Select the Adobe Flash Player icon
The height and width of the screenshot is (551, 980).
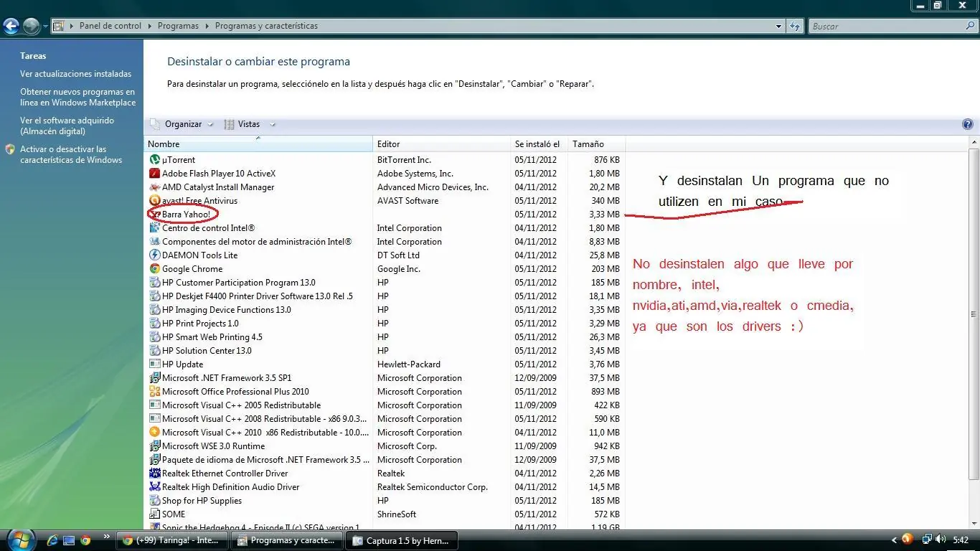point(154,174)
